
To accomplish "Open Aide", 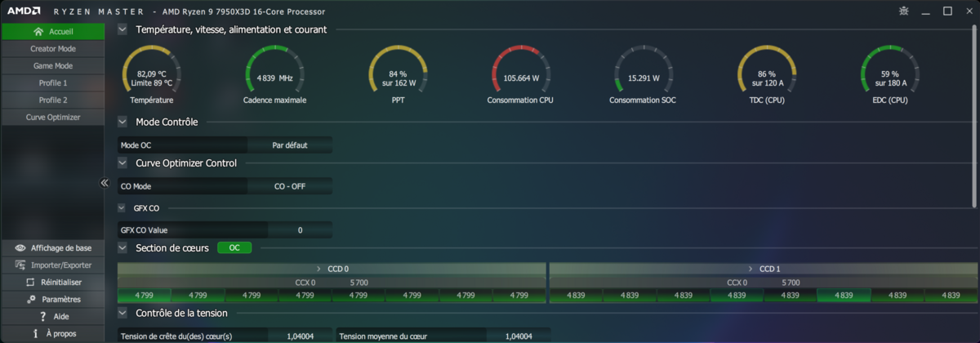I will click(53, 316).
